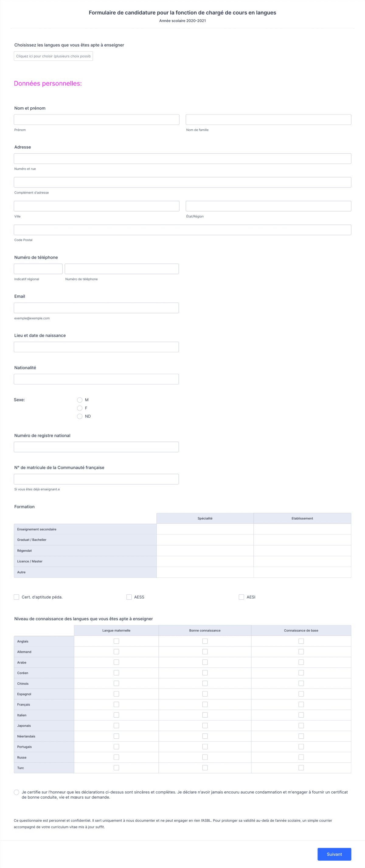Screen dimensions: 365x868
Task: Mark Japonais as Connaissance de base
Action: tap(301, 726)
